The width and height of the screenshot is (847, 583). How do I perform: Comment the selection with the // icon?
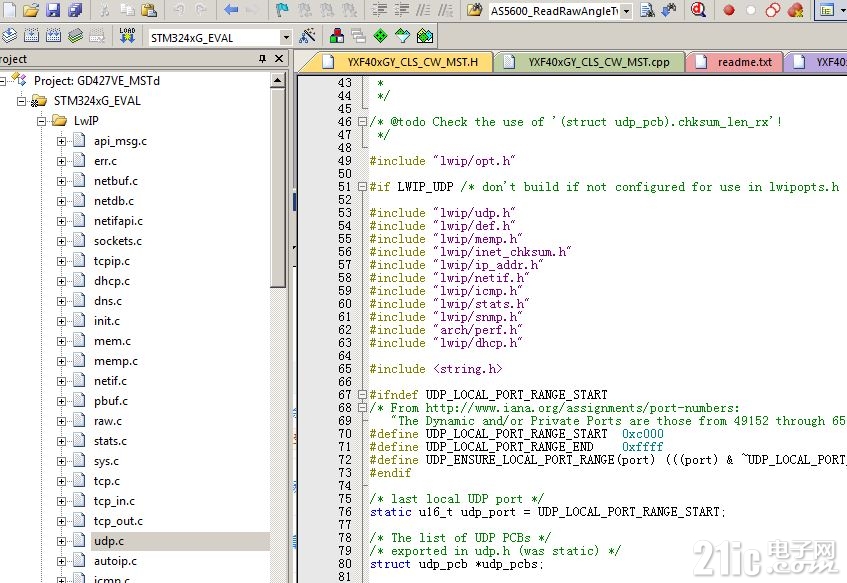click(x=422, y=10)
